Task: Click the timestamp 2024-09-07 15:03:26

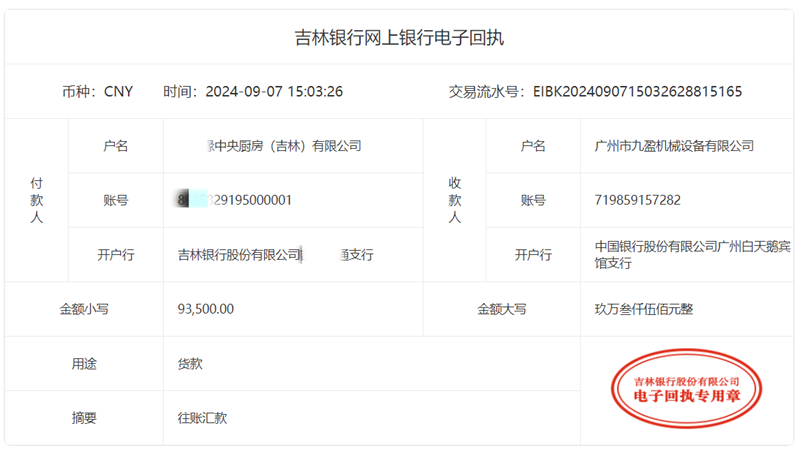Action: [274, 92]
